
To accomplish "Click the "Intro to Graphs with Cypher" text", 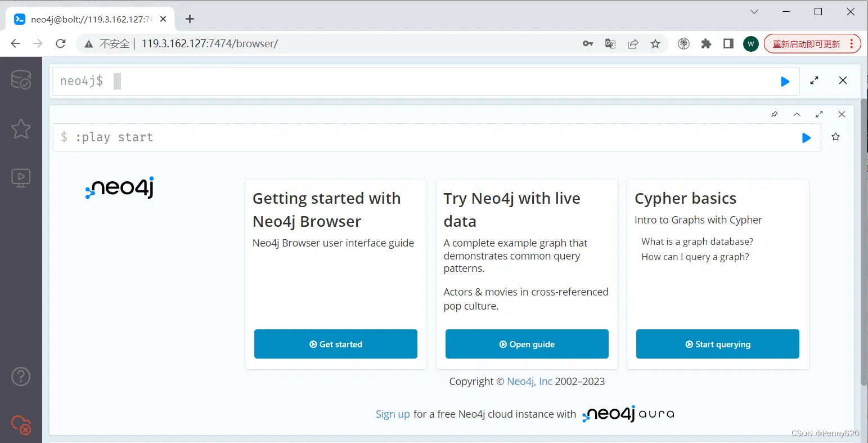I will point(698,220).
